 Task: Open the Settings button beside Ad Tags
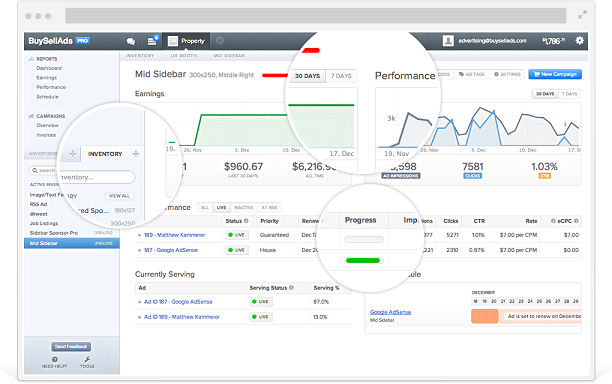[x=507, y=74]
